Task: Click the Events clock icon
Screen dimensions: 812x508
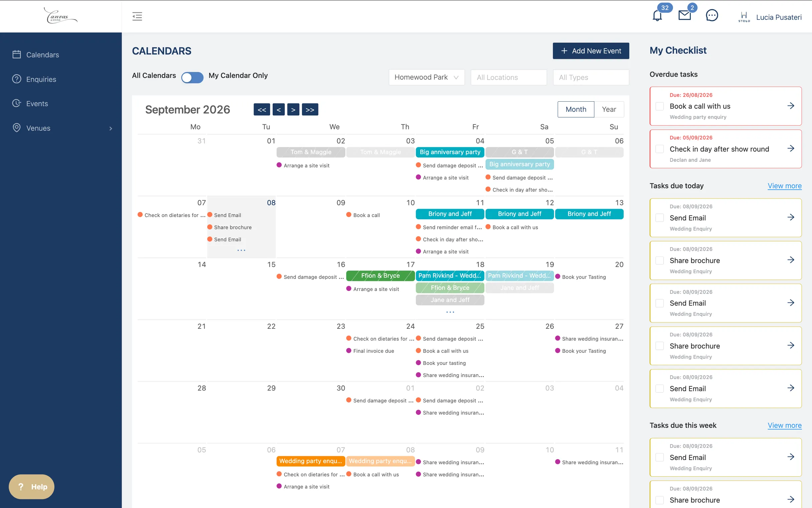Action: click(x=17, y=103)
